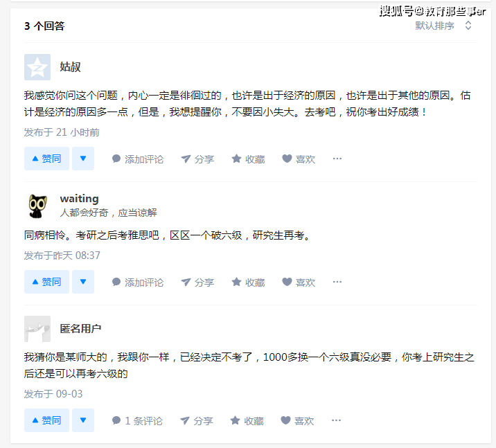
Task: Open more options for 姑叔's answer
Action: click(337, 159)
